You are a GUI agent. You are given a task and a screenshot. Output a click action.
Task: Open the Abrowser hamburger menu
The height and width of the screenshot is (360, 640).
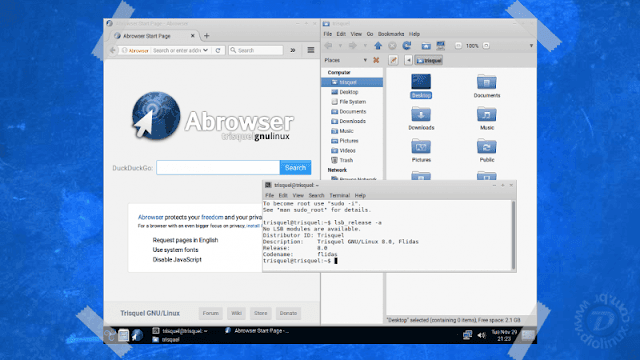pyautogui.click(x=311, y=50)
